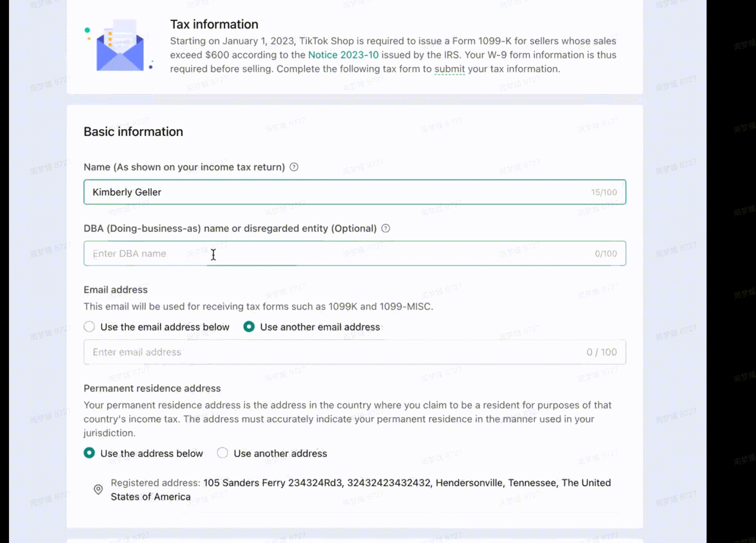Screen dimensions: 756x543
Task: Select 'Use the address below' radio
Action: 89,453
